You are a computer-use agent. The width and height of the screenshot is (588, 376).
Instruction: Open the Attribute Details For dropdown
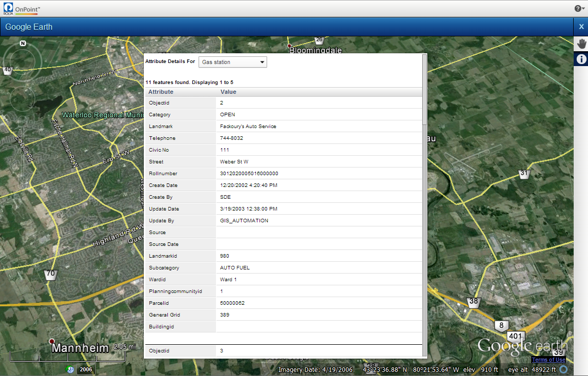click(233, 62)
